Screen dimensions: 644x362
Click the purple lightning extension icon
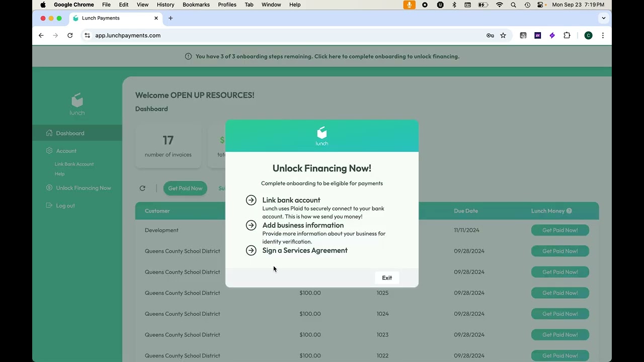(552, 35)
